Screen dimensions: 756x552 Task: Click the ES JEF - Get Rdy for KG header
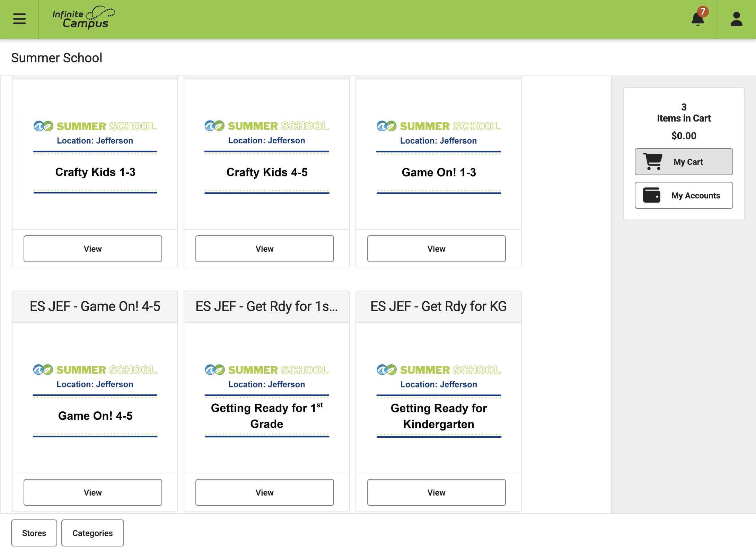(439, 306)
